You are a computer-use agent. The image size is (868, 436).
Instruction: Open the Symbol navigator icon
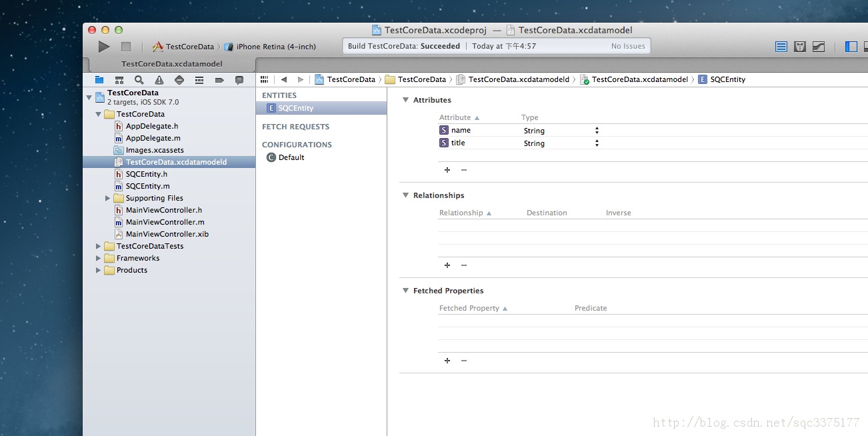(x=119, y=80)
